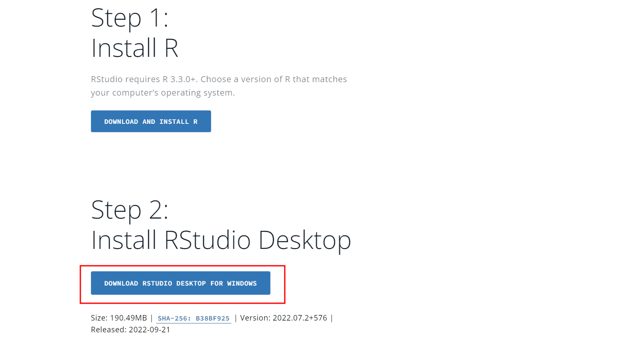Image resolution: width=644 pixels, height=358 pixels.
Task: Click the 'RStudio requires R 3.3.0+' paragraph
Action: (x=219, y=86)
